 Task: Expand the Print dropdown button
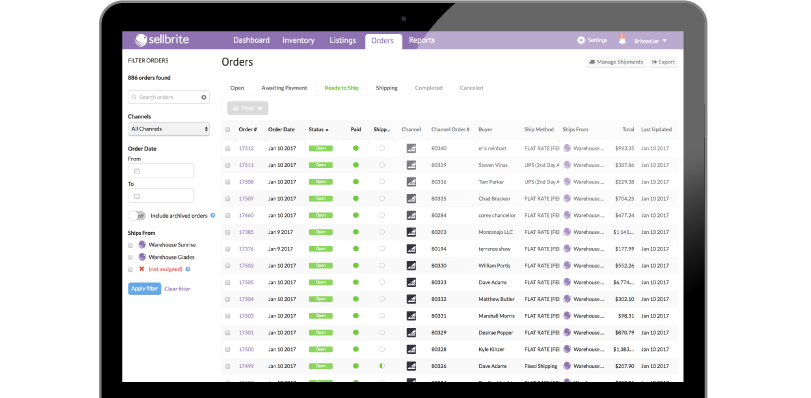point(248,108)
